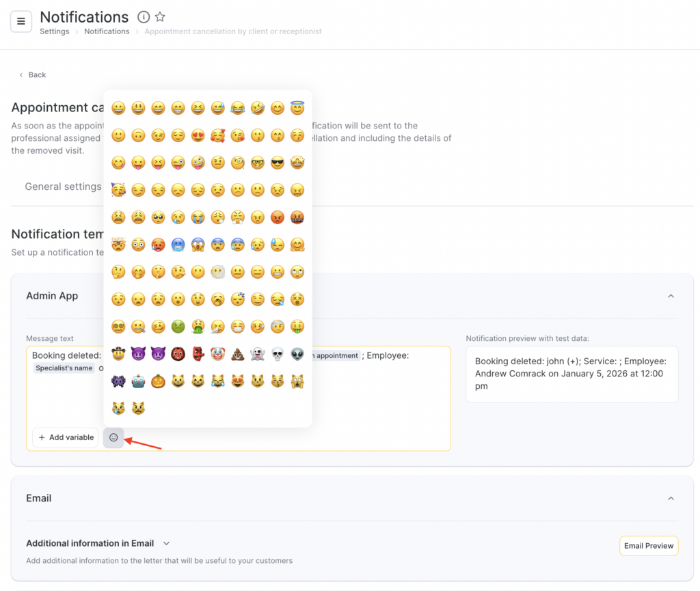
Task: Go to Settings in the breadcrumb
Action: pos(54,31)
